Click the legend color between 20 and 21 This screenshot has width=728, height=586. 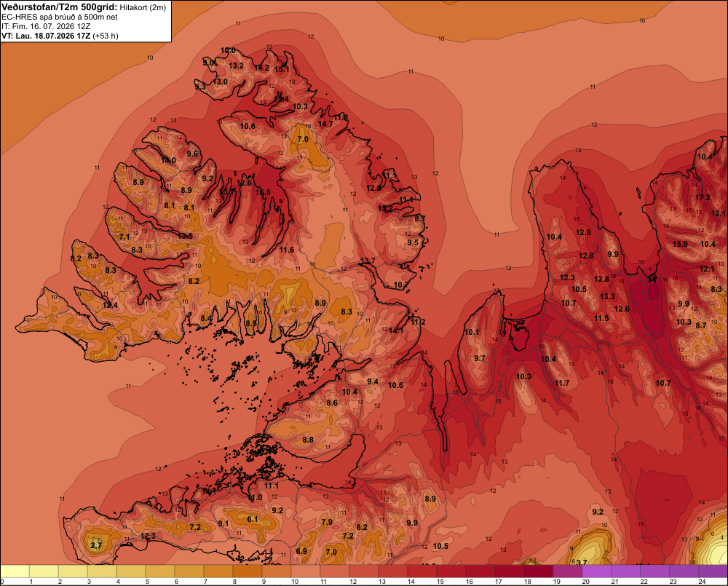coord(597,571)
